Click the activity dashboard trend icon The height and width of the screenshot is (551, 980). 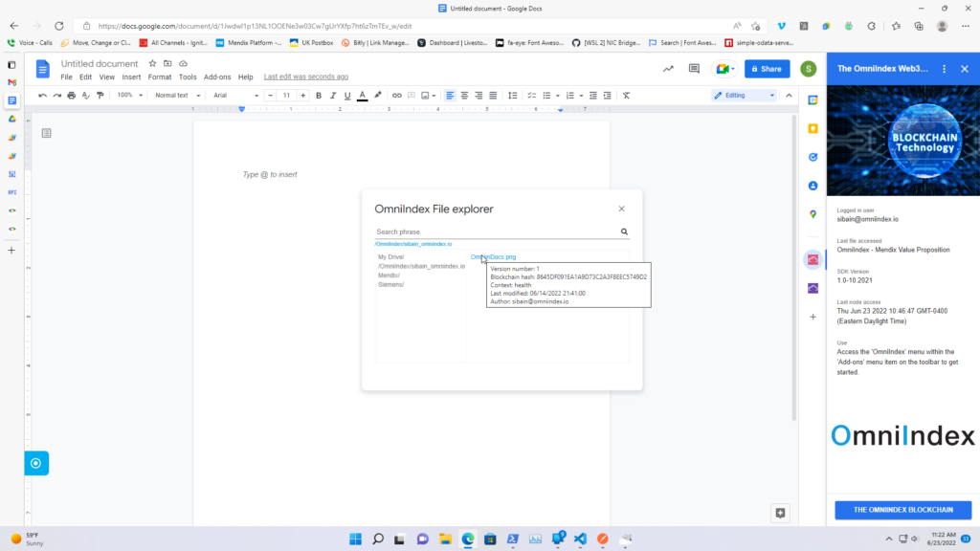[x=668, y=69]
